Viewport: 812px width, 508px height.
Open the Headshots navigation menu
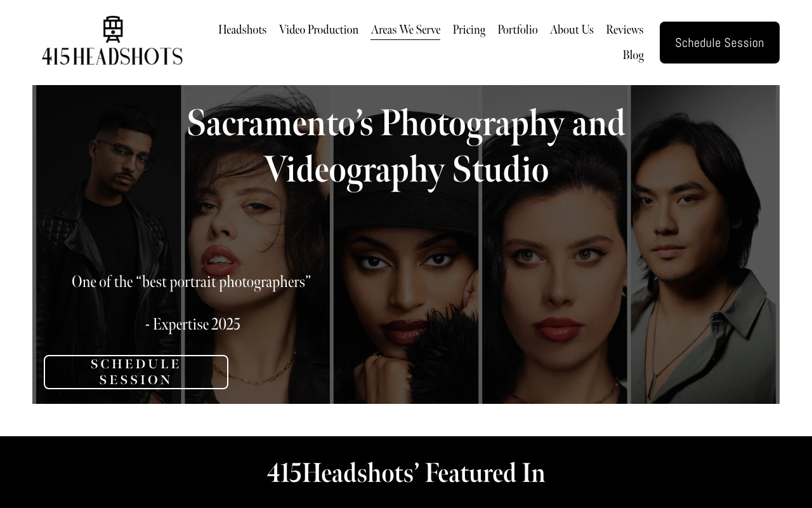coord(242,30)
